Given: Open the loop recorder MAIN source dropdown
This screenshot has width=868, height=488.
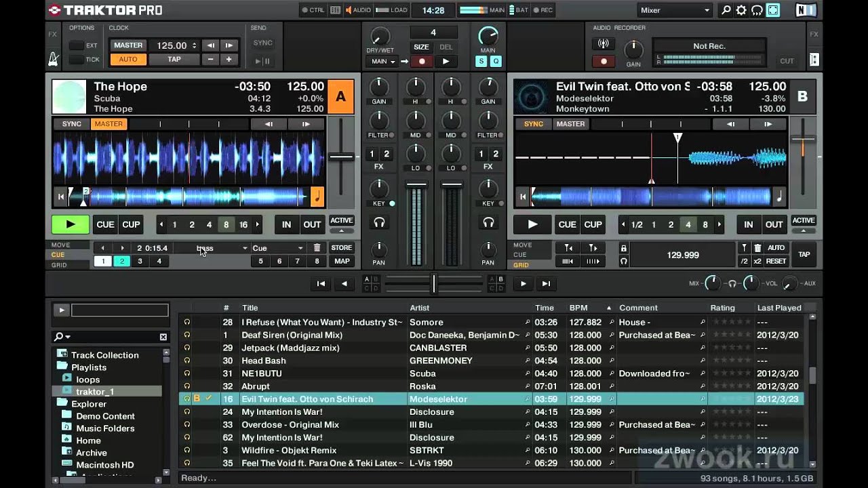Looking at the screenshot, I should tap(383, 61).
